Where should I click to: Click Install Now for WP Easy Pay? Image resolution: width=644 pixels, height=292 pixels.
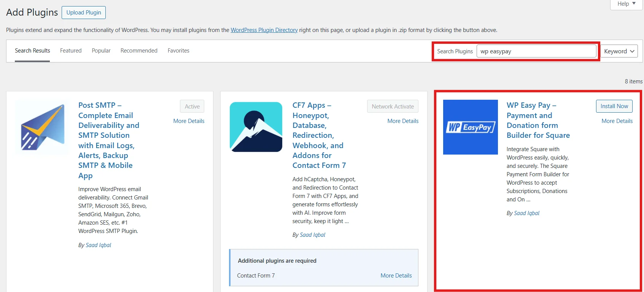pos(614,106)
